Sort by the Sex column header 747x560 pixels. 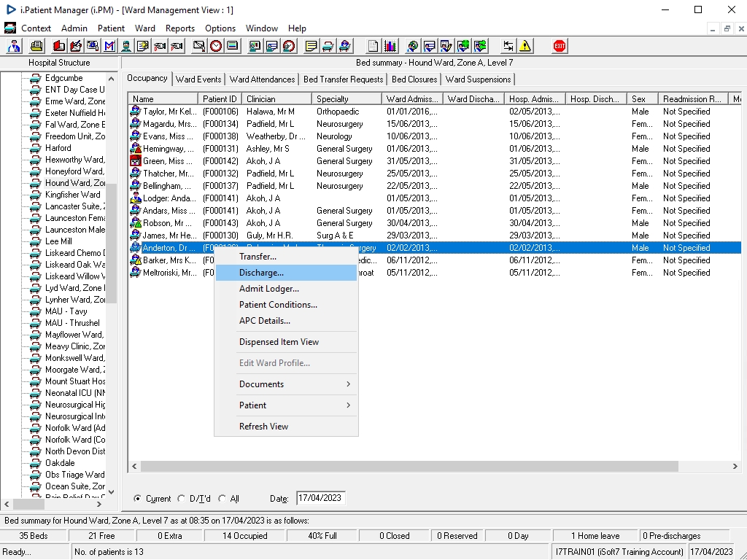point(642,99)
